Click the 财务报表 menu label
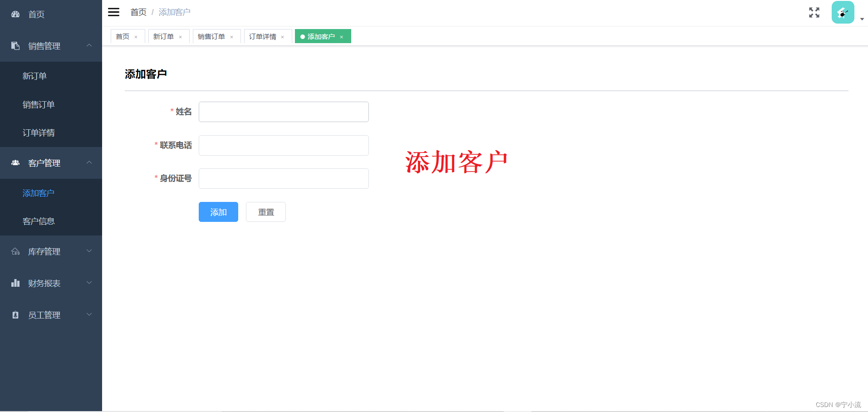This screenshot has height=412, width=868. [44, 283]
